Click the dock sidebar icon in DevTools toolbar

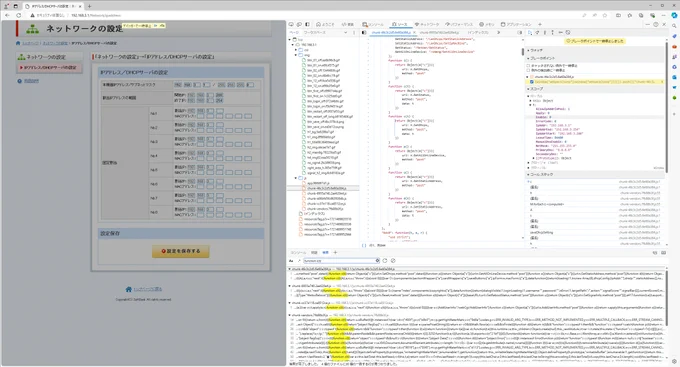click(307, 24)
